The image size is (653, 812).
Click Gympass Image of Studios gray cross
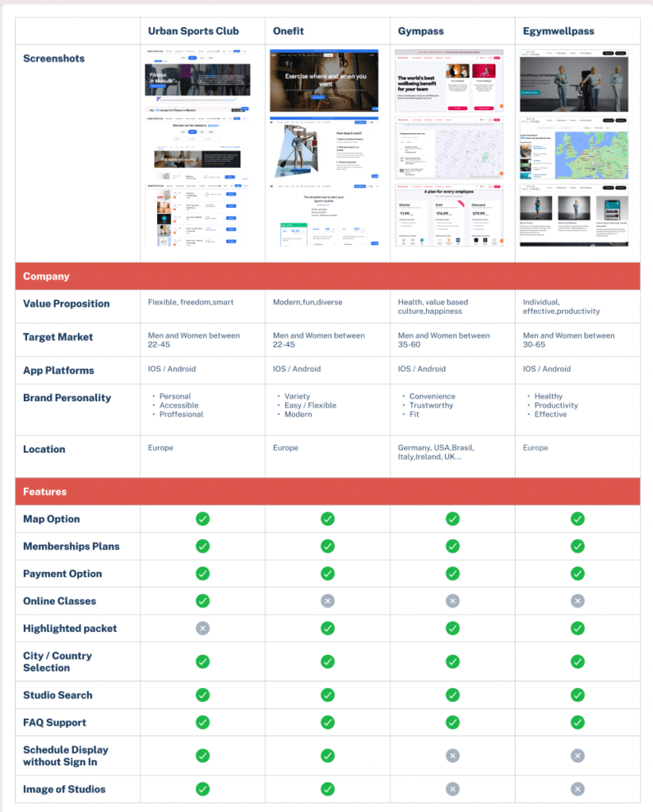(452, 789)
